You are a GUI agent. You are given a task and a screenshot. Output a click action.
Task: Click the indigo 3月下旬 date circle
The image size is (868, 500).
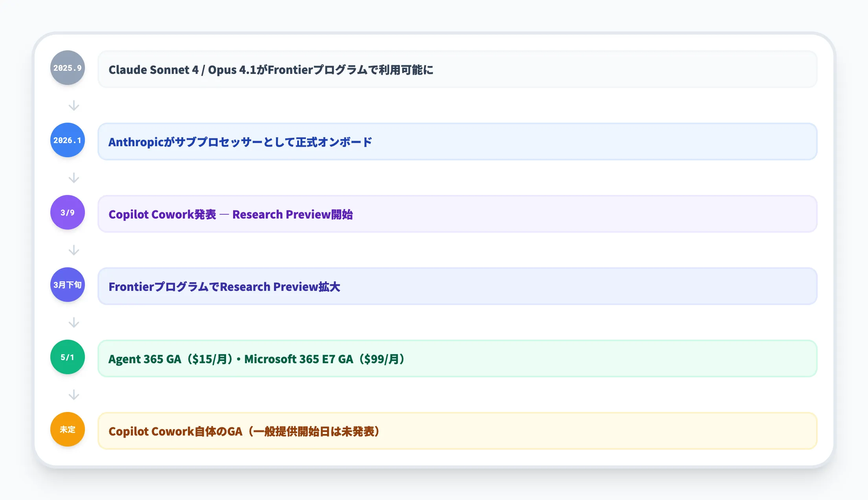click(x=68, y=285)
